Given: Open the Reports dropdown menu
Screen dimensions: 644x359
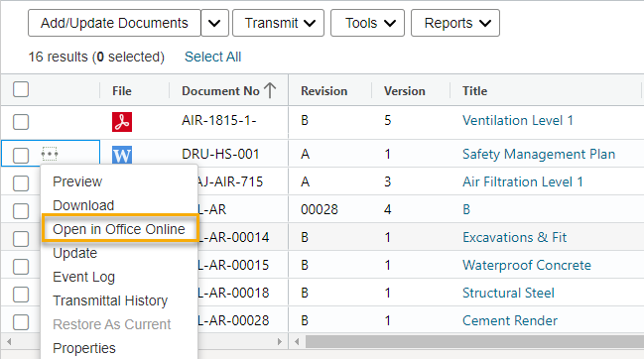Looking at the screenshot, I should [x=455, y=23].
